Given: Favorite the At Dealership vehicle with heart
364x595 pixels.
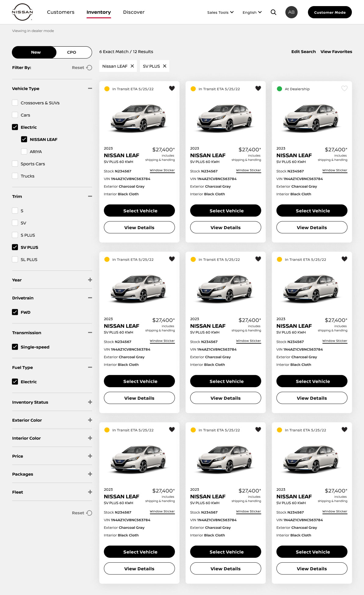Looking at the screenshot, I should tap(344, 89).
